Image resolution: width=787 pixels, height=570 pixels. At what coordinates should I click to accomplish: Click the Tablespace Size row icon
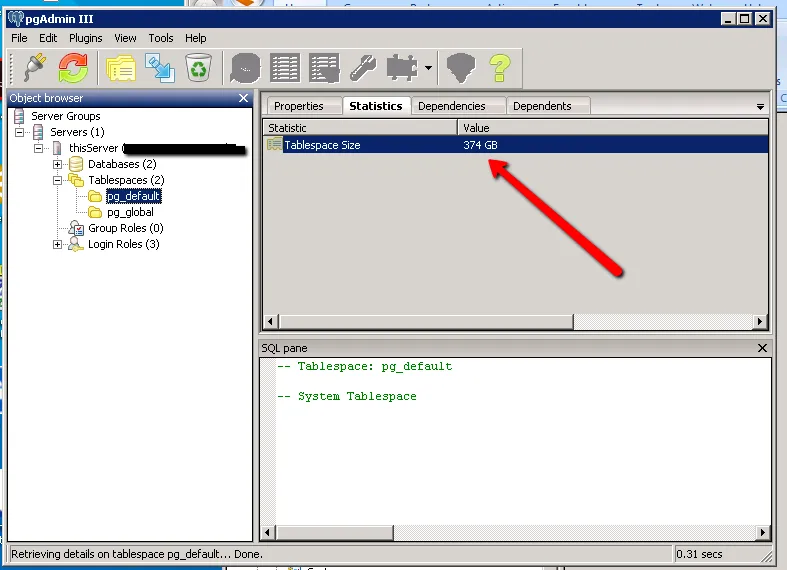[274, 145]
